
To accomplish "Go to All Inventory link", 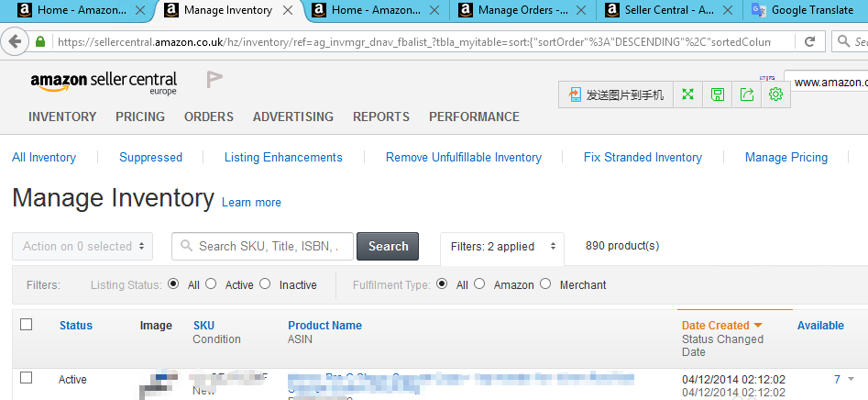I will click(x=44, y=158).
